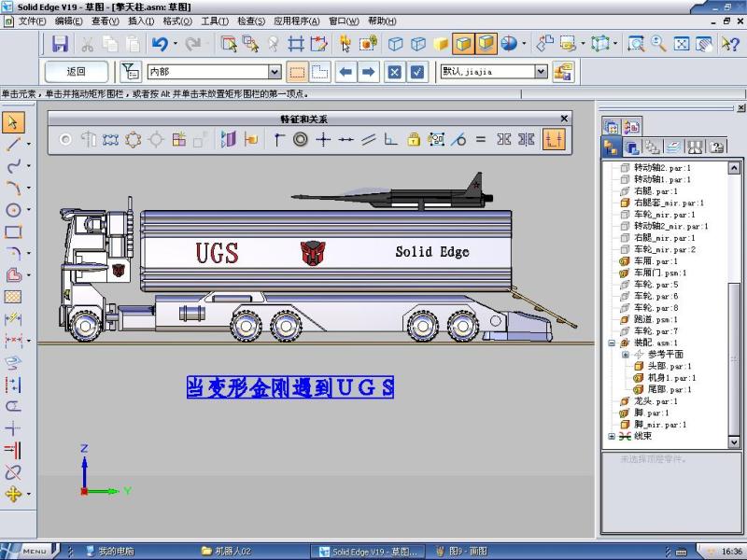Collapse the 装配.asm:1 tree node
The height and width of the screenshot is (560, 747).
coord(613,343)
